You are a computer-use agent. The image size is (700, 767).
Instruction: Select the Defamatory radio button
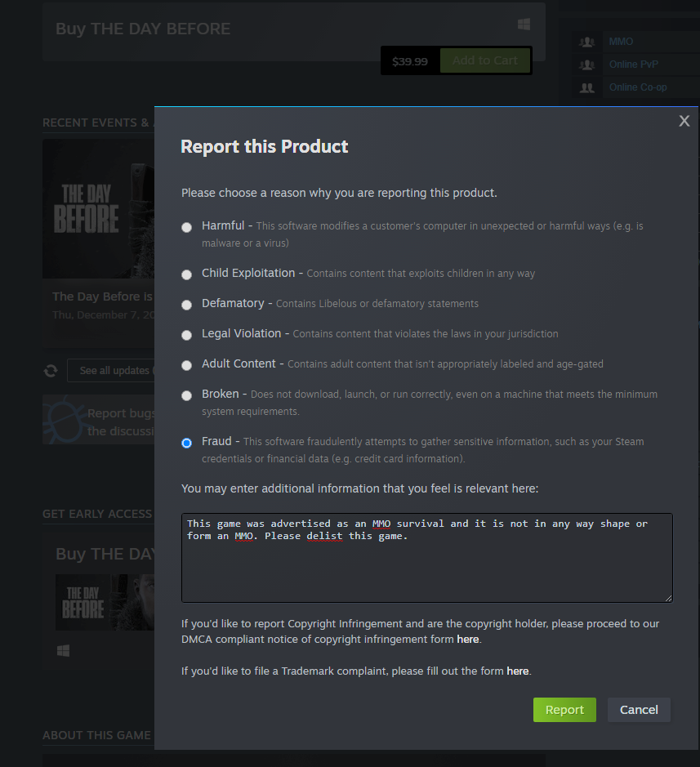187,305
